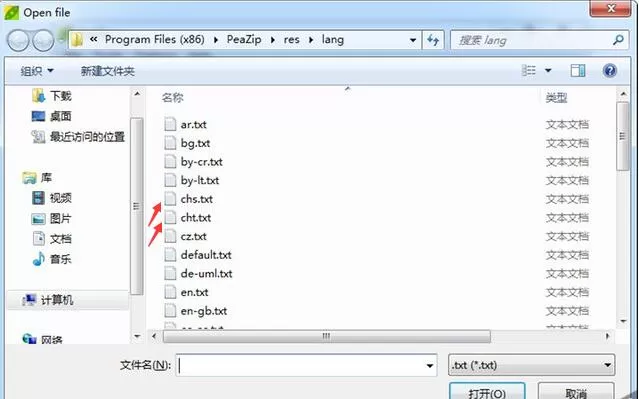Expand the breadcrumb arrow after Program Files (x86)

click(x=216, y=40)
